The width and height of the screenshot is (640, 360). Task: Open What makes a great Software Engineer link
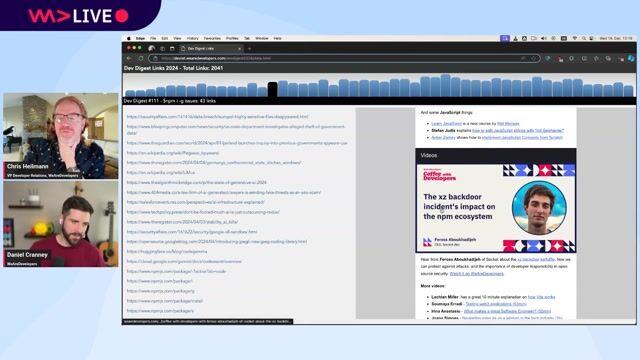[507, 311]
